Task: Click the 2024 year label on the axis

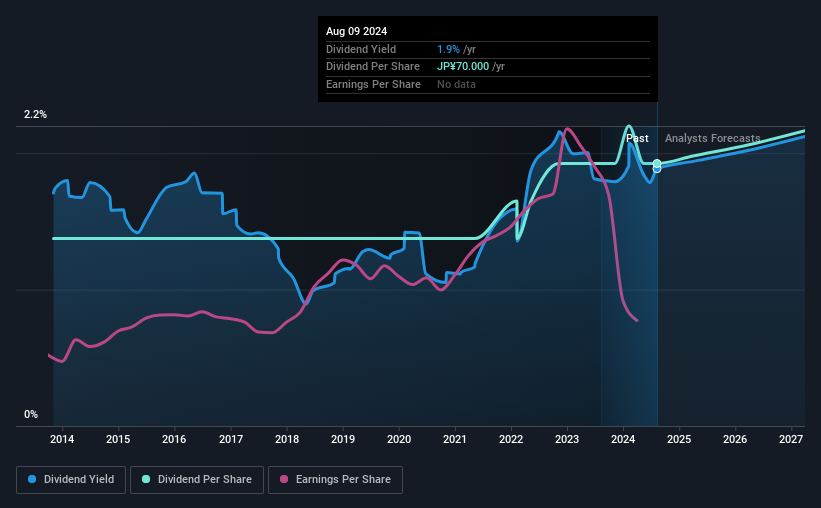Action: pos(623,439)
